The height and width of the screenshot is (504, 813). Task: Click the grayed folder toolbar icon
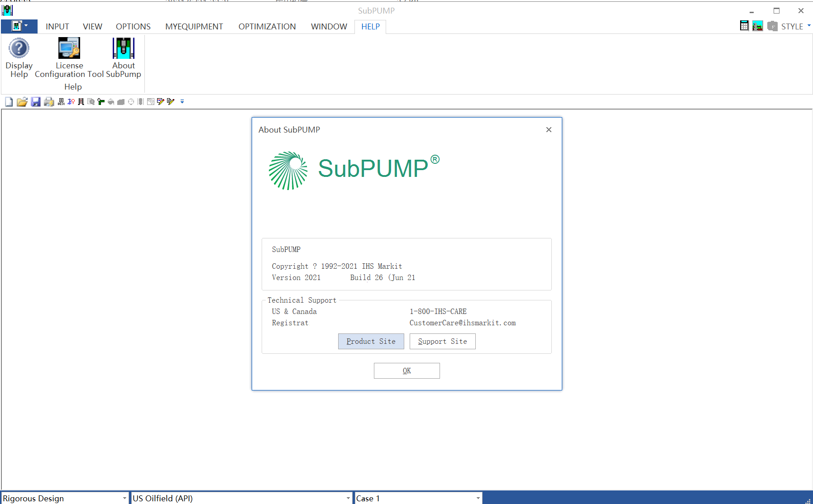pos(121,102)
